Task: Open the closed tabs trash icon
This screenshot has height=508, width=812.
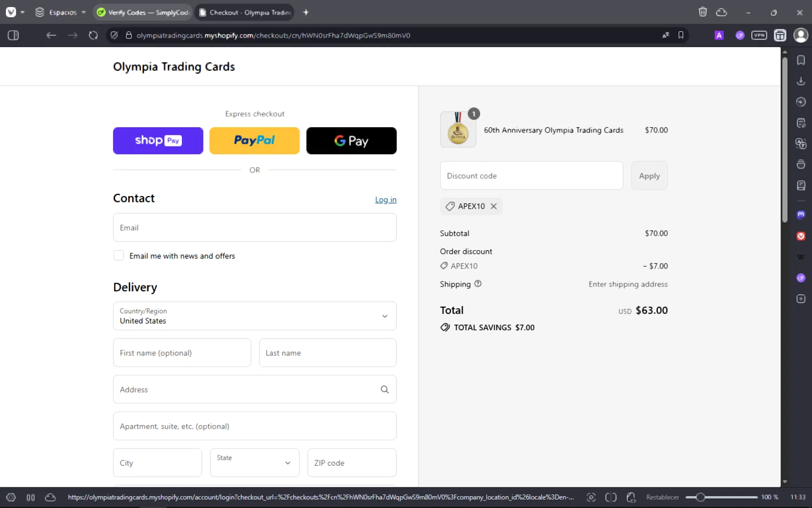Action: pos(703,12)
